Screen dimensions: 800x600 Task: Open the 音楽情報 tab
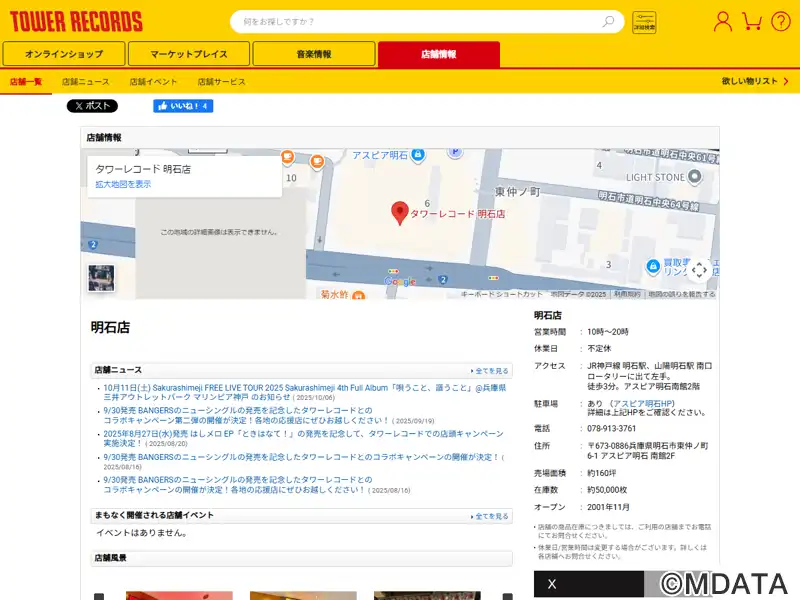pos(314,54)
